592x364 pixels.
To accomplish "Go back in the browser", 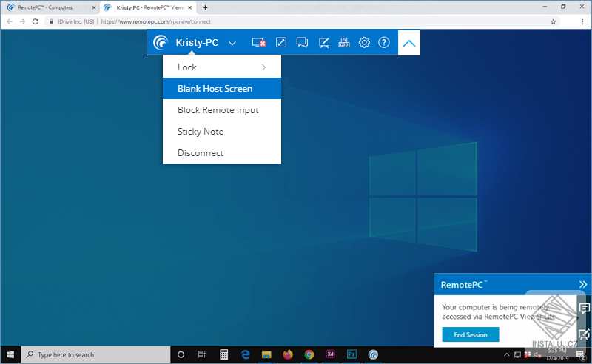I will (10, 21).
